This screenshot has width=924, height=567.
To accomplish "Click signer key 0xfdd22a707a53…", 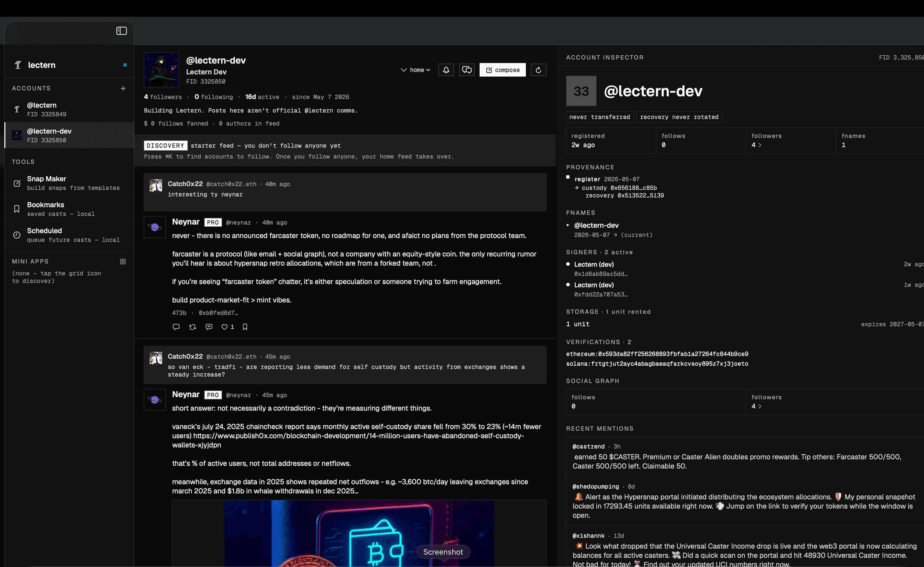I will 601,295.
